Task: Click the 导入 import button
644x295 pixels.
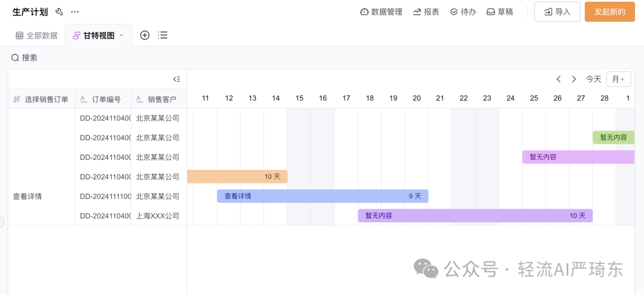Action: tap(557, 12)
